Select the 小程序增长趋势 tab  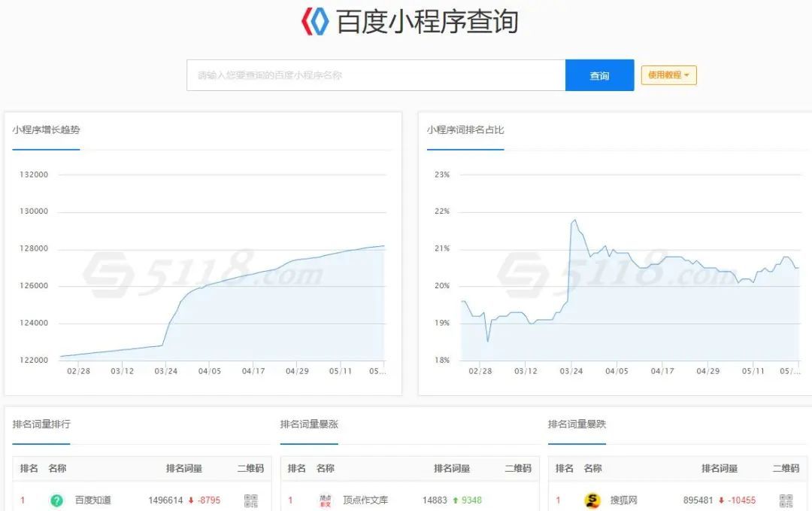[46, 130]
